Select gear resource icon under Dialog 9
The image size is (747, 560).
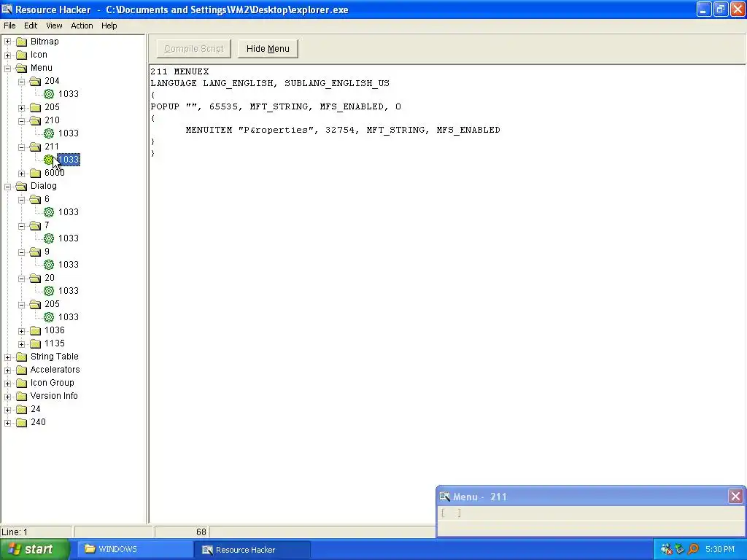coord(49,264)
